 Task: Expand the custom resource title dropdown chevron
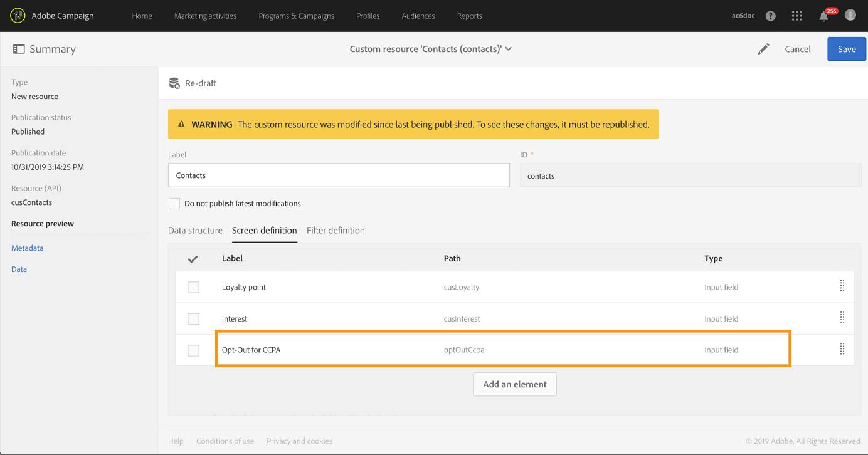pyautogui.click(x=509, y=49)
